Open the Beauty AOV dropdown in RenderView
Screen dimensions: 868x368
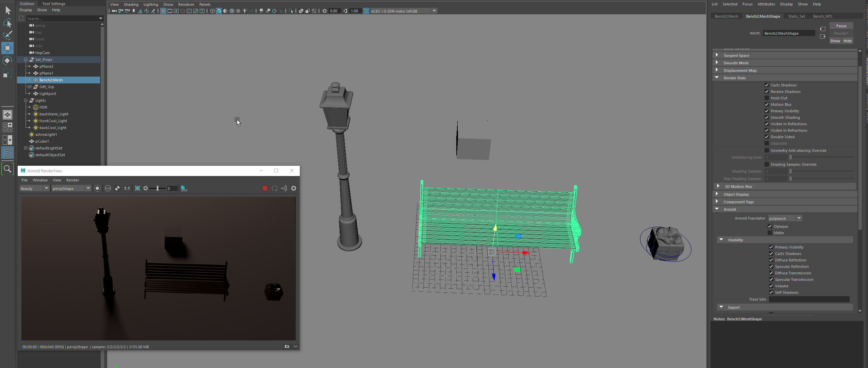click(34, 189)
